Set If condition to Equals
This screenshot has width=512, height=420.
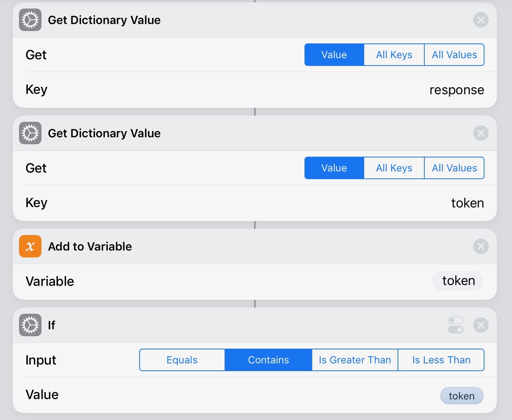point(182,360)
